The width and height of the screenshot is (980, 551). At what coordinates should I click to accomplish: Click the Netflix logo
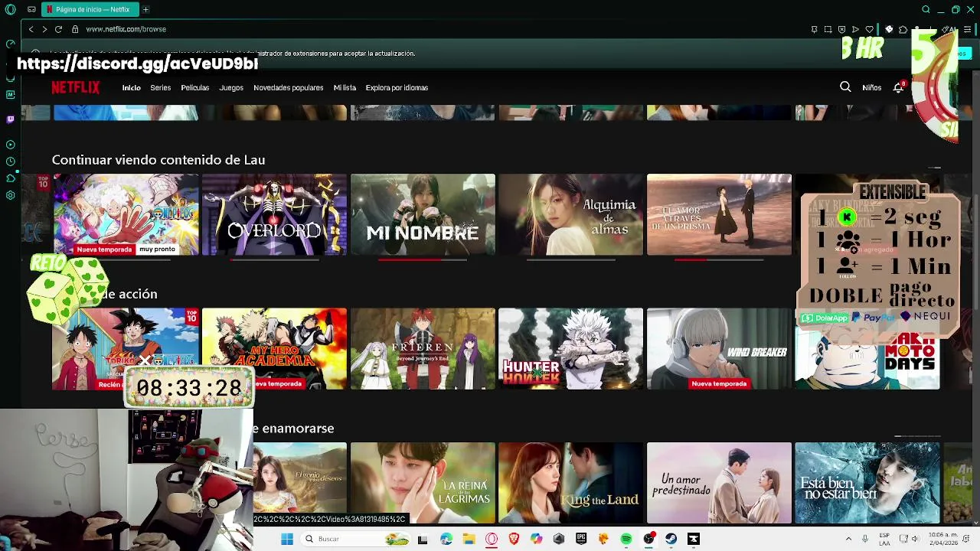(x=75, y=87)
